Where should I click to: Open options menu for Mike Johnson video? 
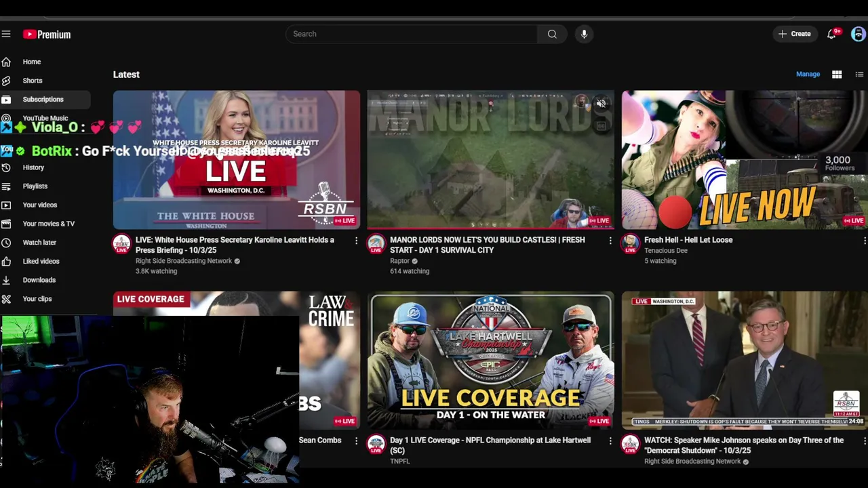click(x=864, y=441)
